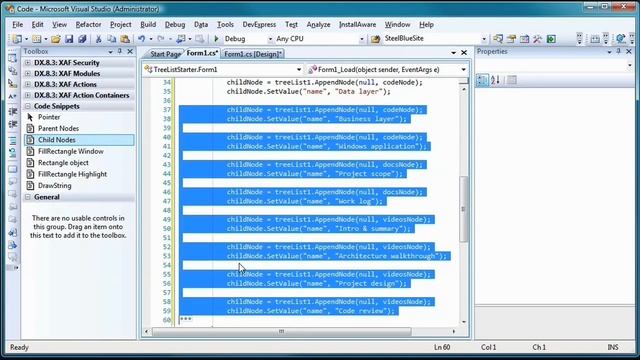Select the Form1.cs* code tab
Viewport: 640px width, 360px height.
click(x=202, y=53)
